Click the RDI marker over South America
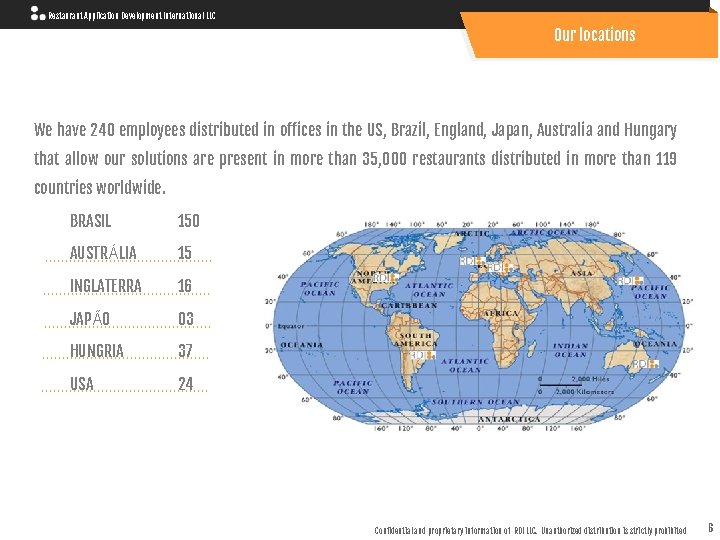Viewport: 720px width, 540px height. point(422,355)
